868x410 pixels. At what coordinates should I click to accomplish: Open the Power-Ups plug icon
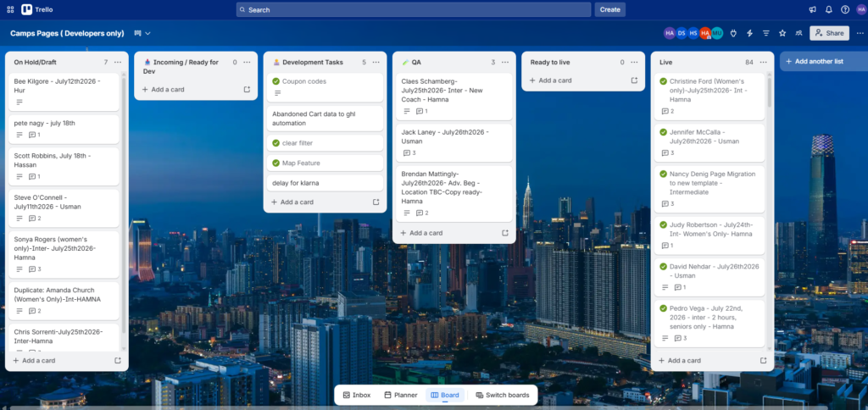[733, 33]
